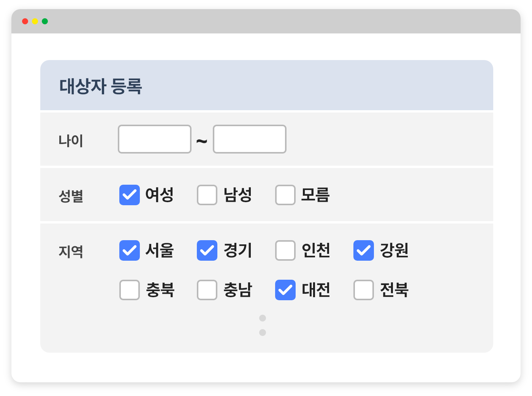Deselect the 대전 checkbox
The height and width of the screenshot is (396, 532).
(x=285, y=290)
